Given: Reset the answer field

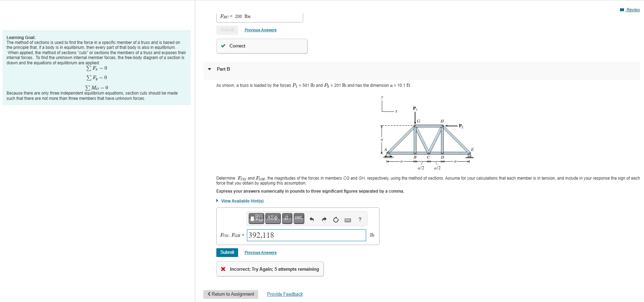Looking at the screenshot, I should (336, 219).
